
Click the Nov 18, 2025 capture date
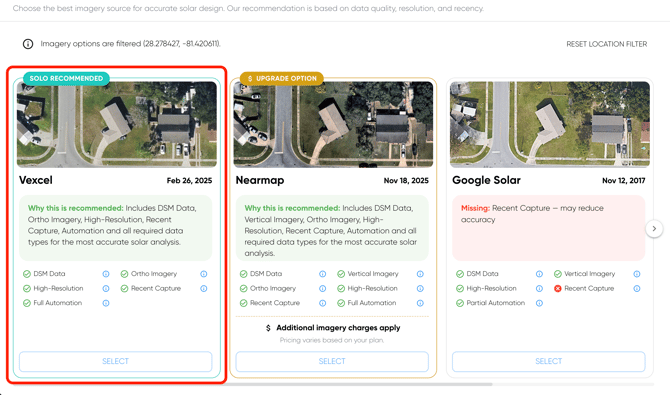coord(406,181)
